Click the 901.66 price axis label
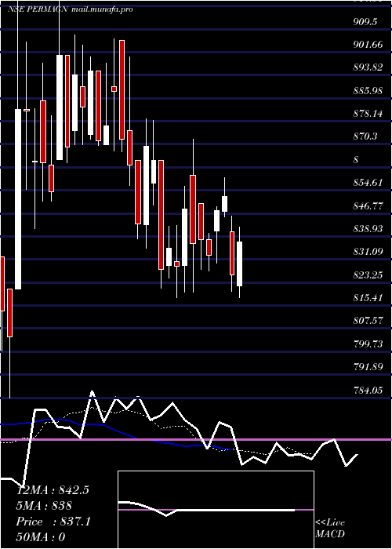392x549 pixels. [x=368, y=45]
